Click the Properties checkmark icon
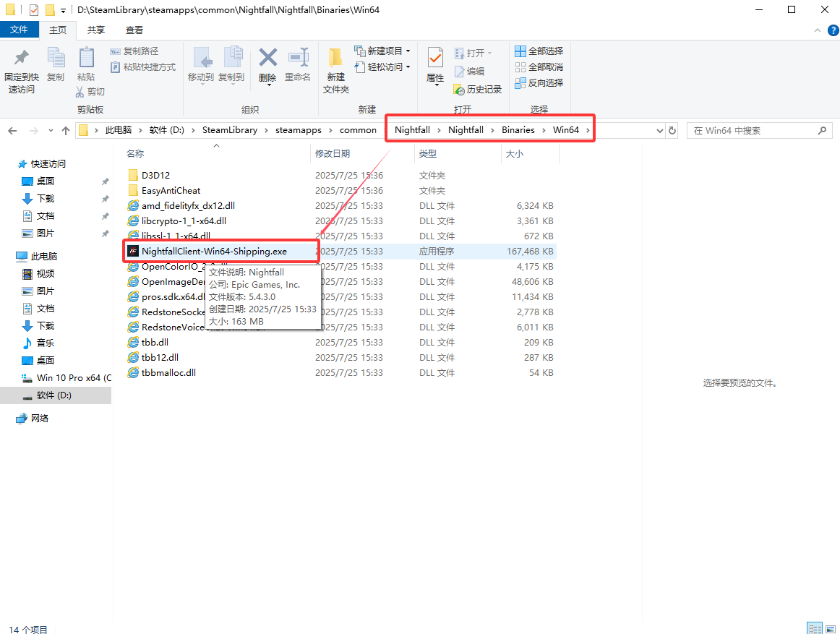This screenshot has height=634, width=840. 435,57
